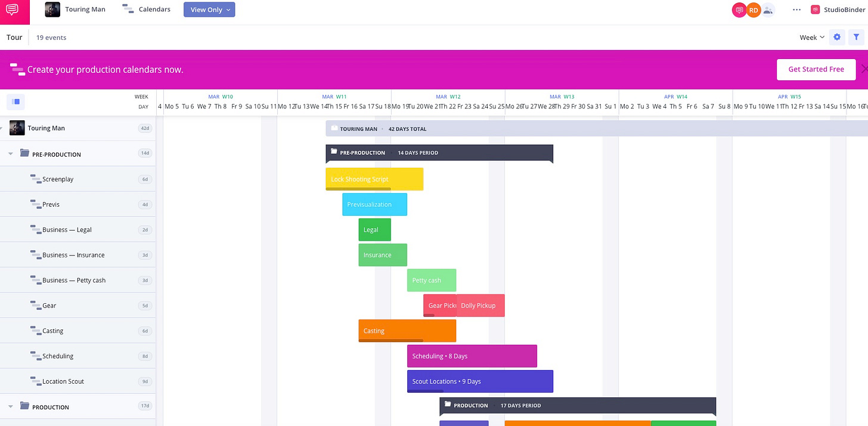
Task: Click the Previs row gantt icon
Action: tap(35, 204)
